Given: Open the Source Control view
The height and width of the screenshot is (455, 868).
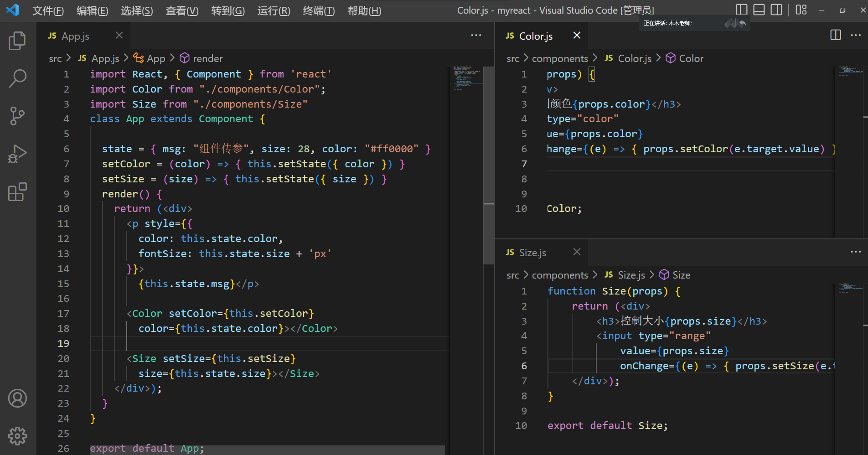Looking at the screenshot, I should pos(17,116).
